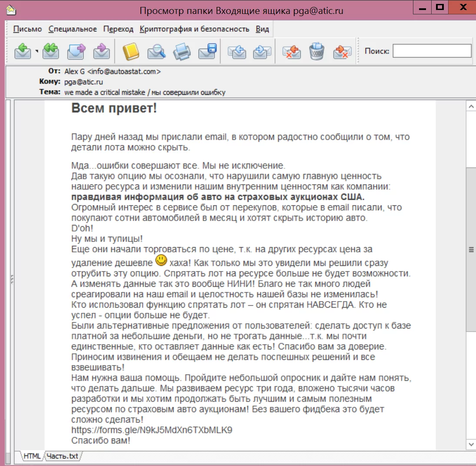The height and width of the screenshot is (466, 476).
Task: Switch to the Часть.txt tab
Action: click(63, 456)
